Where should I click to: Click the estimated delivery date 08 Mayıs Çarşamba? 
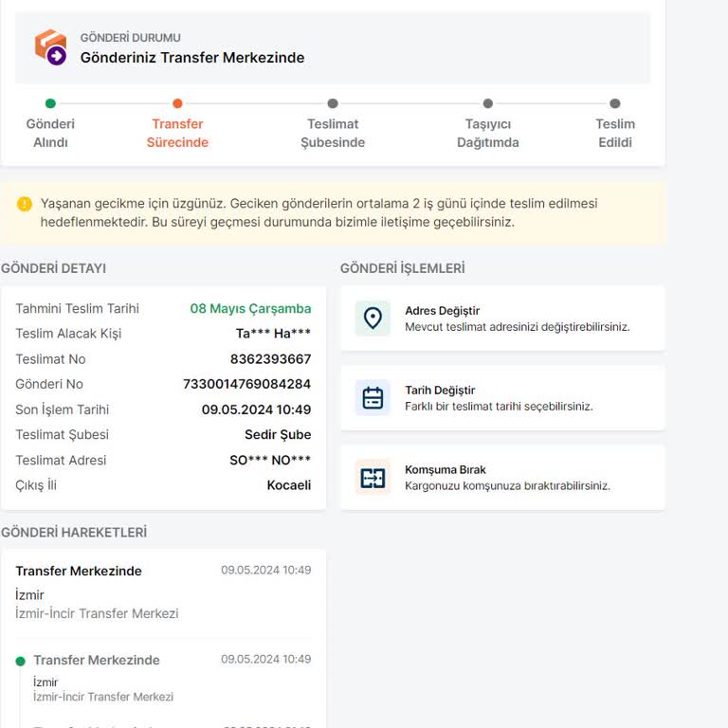click(x=250, y=309)
